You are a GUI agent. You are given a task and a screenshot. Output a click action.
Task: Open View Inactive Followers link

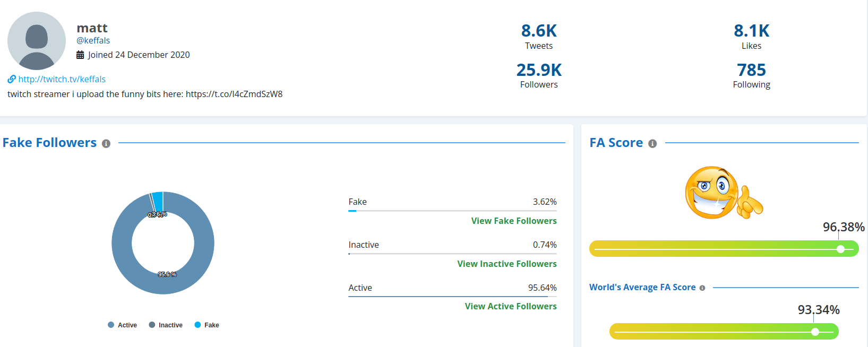[x=506, y=264]
